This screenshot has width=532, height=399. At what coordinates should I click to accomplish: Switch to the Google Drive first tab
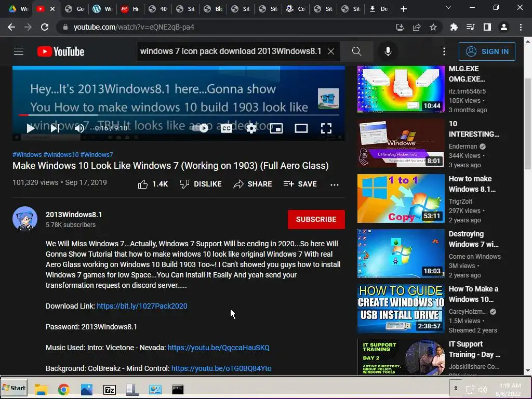click(x=18, y=9)
